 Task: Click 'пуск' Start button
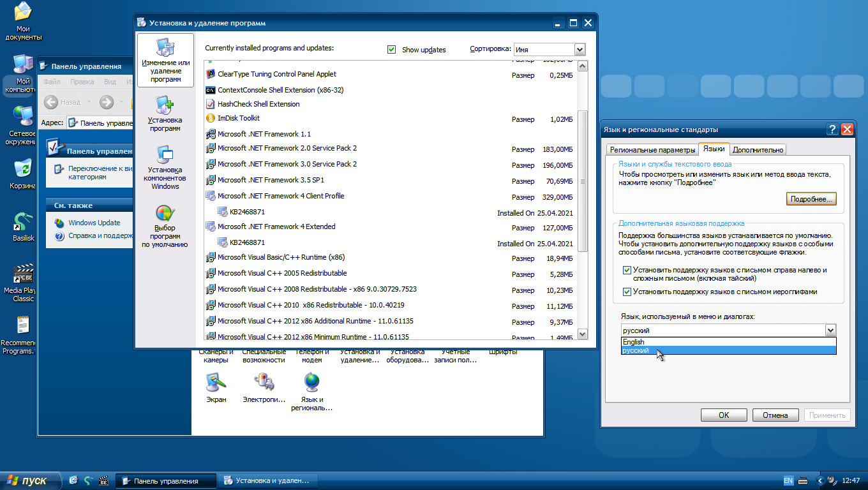[x=31, y=480]
